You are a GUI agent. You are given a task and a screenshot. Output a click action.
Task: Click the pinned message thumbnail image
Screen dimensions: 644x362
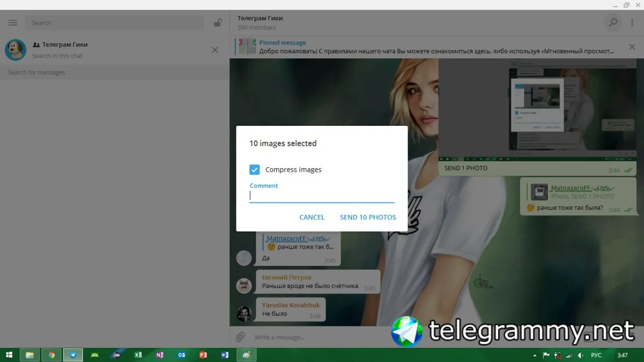click(x=247, y=47)
